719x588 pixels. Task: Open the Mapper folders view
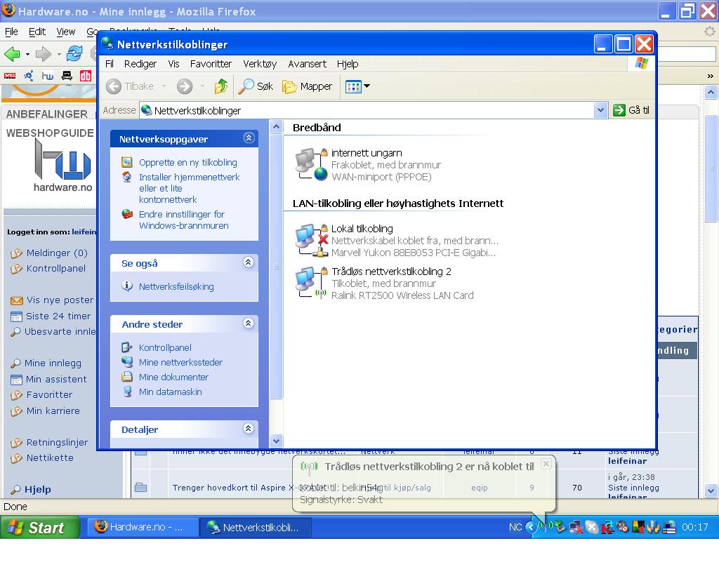coord(308,86)
